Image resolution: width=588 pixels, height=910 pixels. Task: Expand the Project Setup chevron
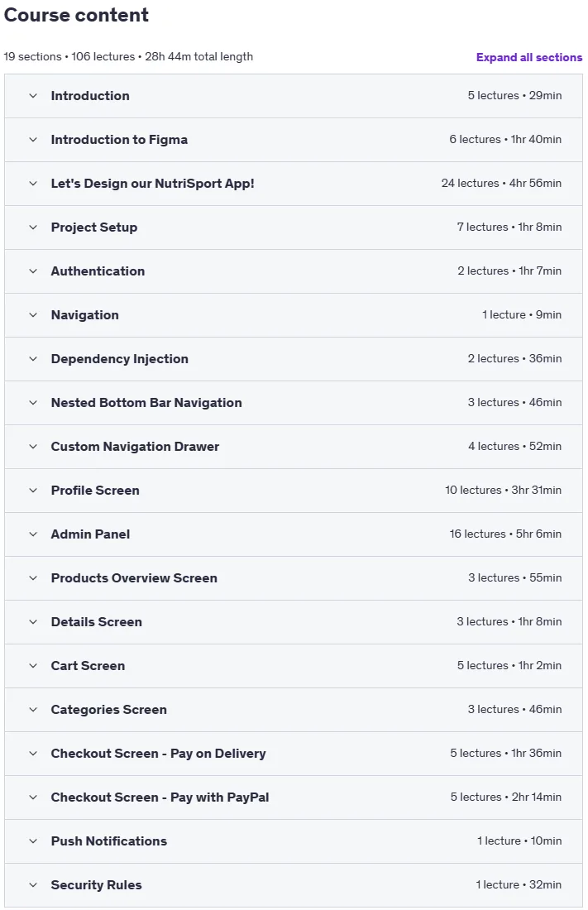pyautogui.click(x=33, y=227)
